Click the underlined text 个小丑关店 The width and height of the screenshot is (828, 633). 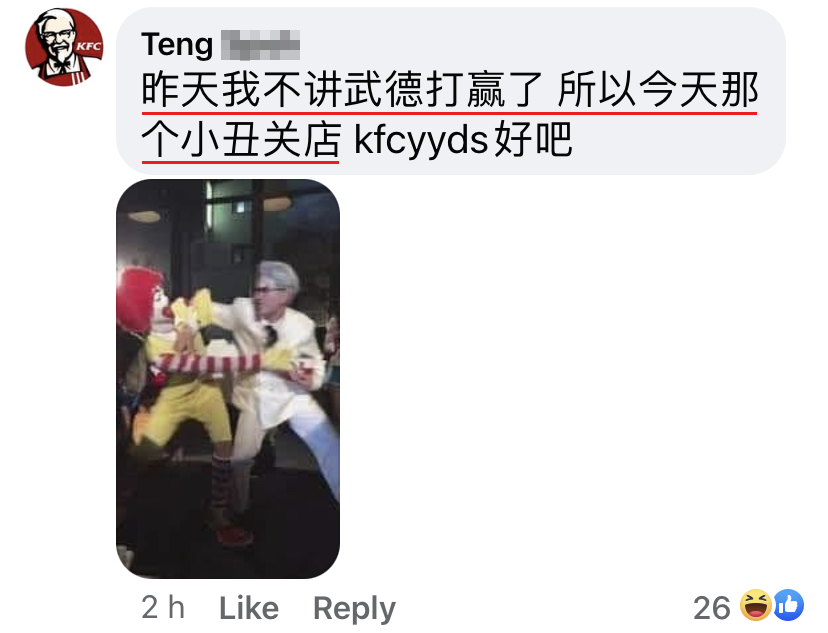[240, 139]
